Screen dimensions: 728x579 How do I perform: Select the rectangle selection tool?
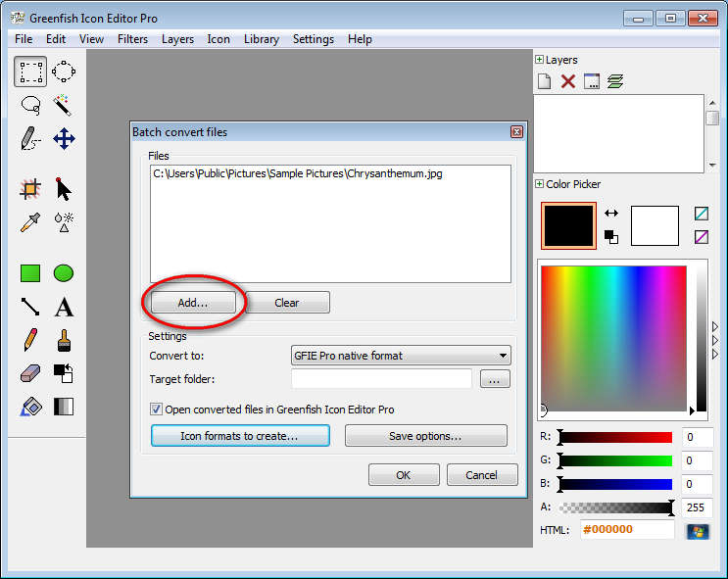[x=30, y=72]
